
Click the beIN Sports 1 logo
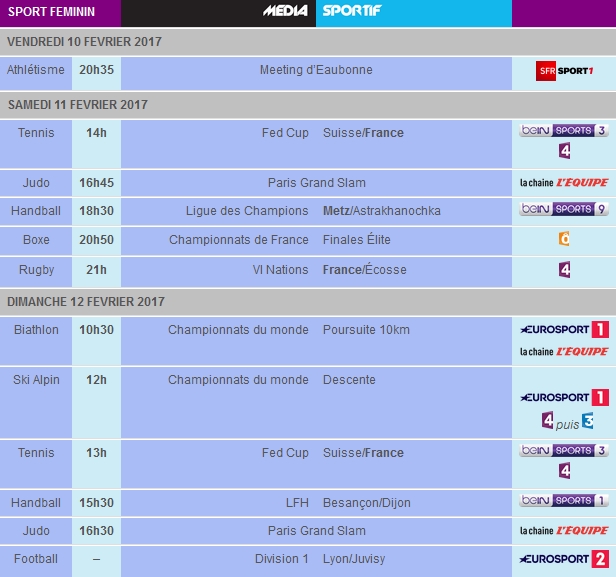[564, 500]
